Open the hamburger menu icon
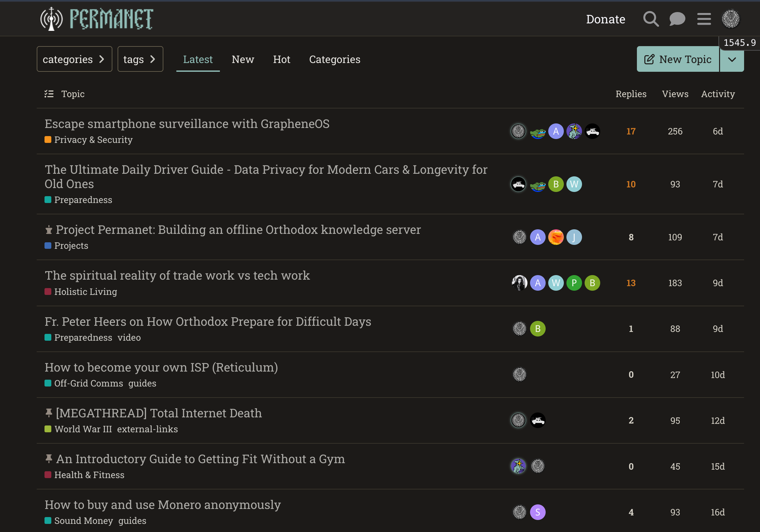 pyautogui.click(x=704, y=19)
